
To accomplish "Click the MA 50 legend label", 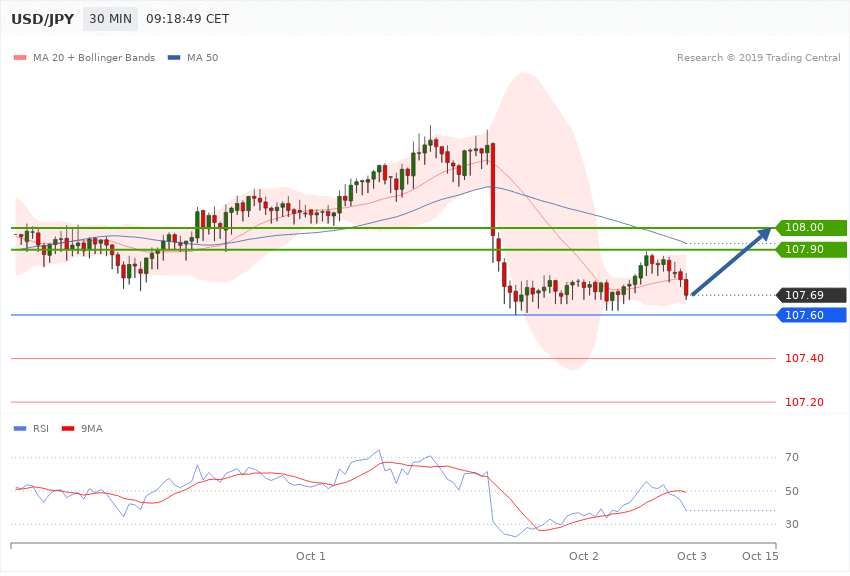I will tap(202, 57).
